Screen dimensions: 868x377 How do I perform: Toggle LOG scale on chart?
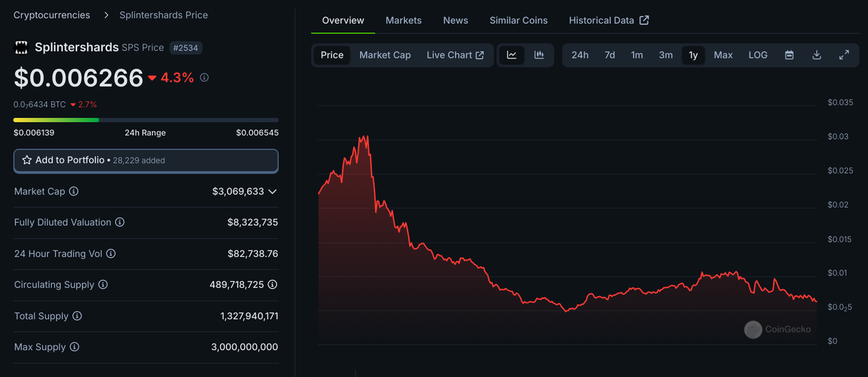tap(758, 55)
